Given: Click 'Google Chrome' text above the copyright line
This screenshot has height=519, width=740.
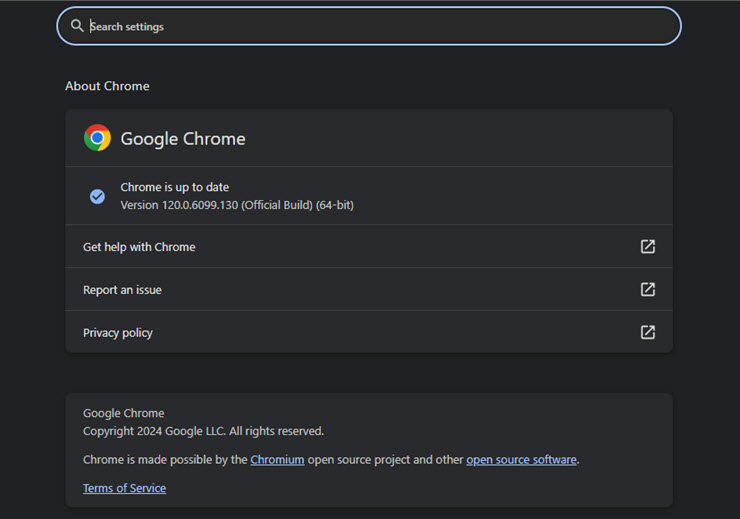Looking at the screenshot, I should tap(124, 413).
